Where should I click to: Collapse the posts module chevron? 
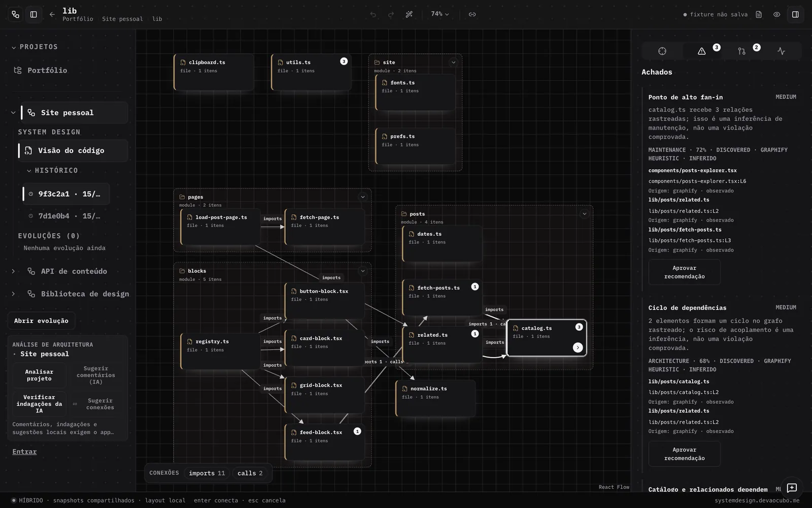584,214
